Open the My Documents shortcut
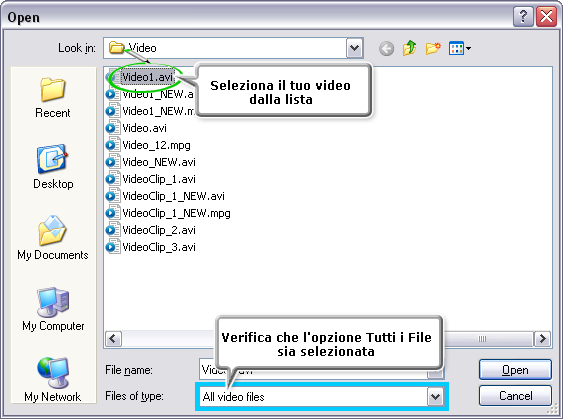 (x=53, y=237)
